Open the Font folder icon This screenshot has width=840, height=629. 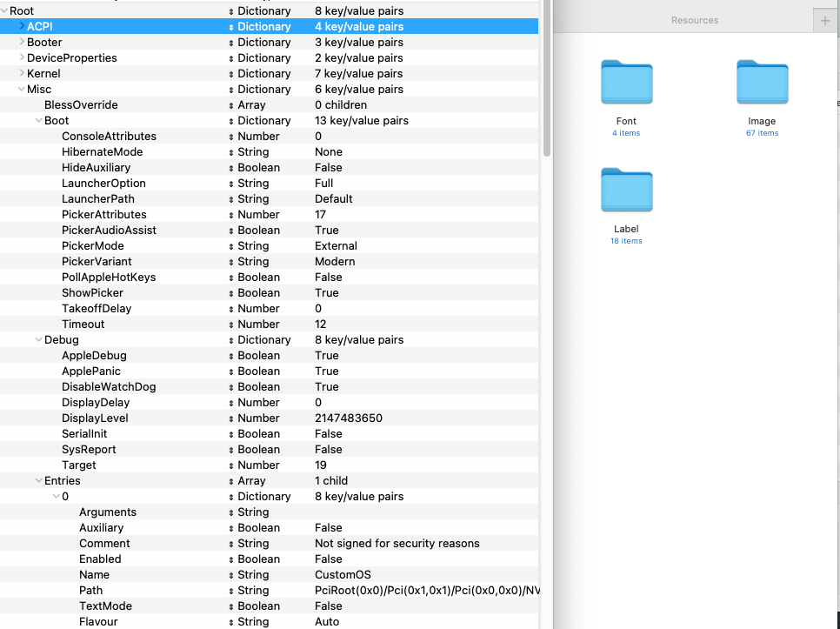[626, 82]
